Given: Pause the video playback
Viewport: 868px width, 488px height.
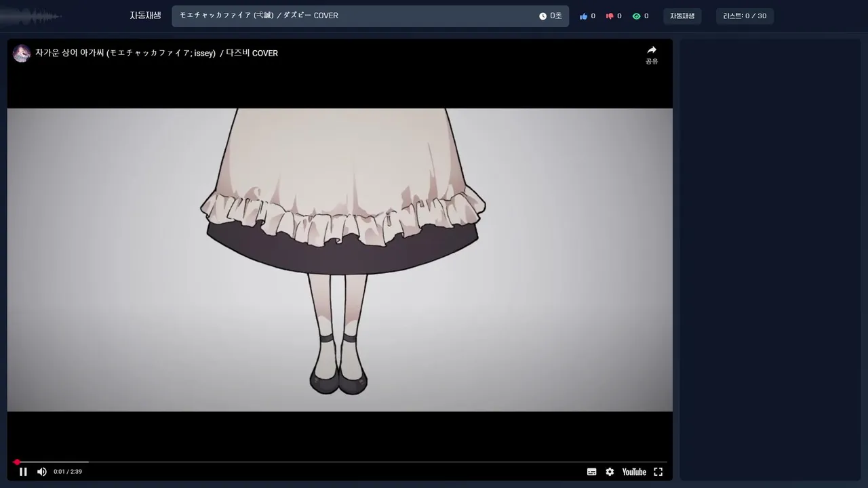Looking at the screenshot, I should click(23, 472).
